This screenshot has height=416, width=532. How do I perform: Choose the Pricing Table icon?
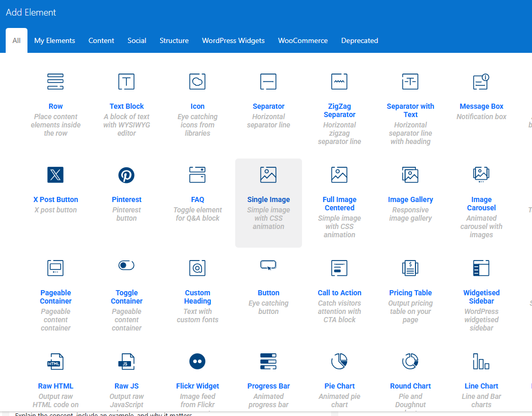(410, 268)
